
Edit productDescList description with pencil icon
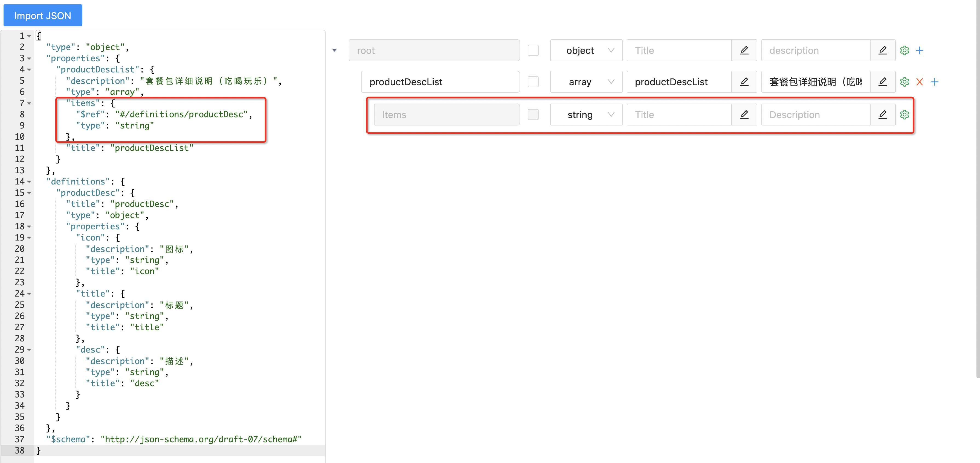tap(882, 82)
